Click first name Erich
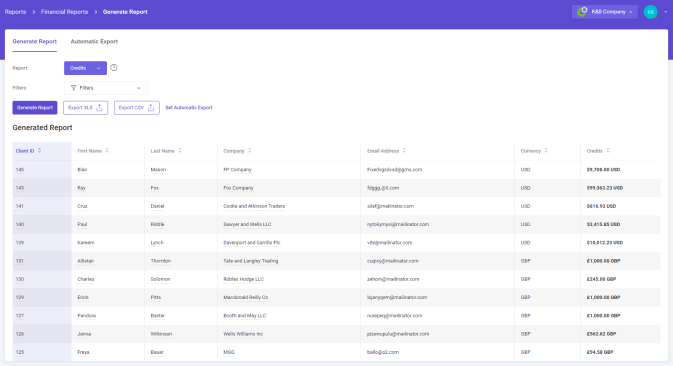Image resolution: width=673 pixels, height=366 pixels. pyautogui.click(x=83, y=297)
